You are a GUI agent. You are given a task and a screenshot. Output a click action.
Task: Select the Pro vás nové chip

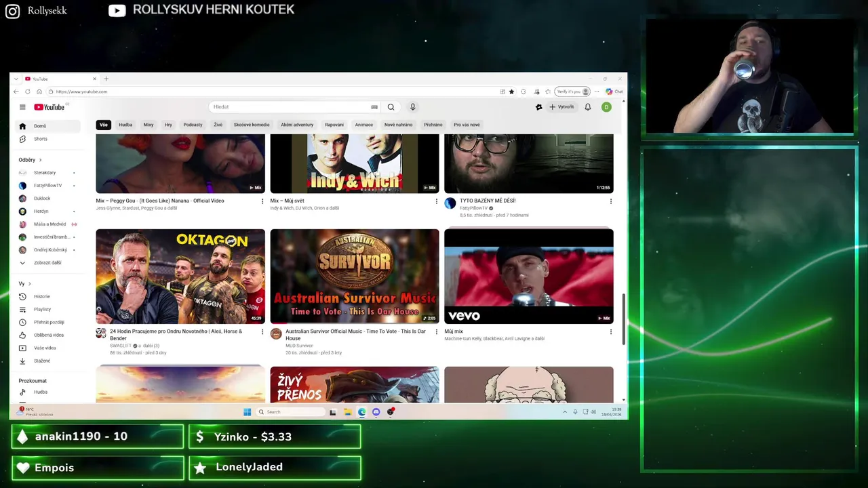(467, 125)
